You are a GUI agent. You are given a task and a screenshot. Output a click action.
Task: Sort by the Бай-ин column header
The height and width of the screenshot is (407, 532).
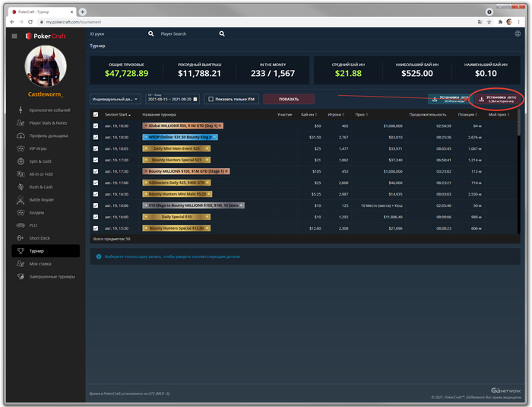pos(309,114)
